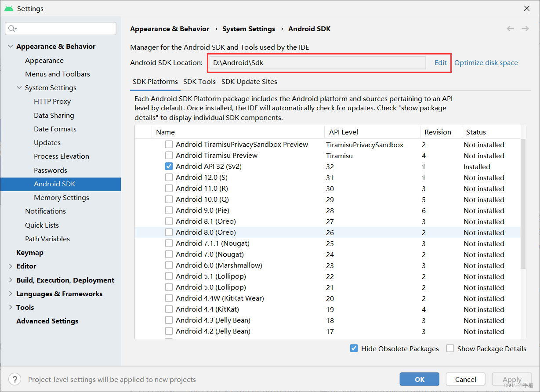Open Menus and Toolbars settings
This screenshot has width=540, height=392.
(x=58, y=74)
